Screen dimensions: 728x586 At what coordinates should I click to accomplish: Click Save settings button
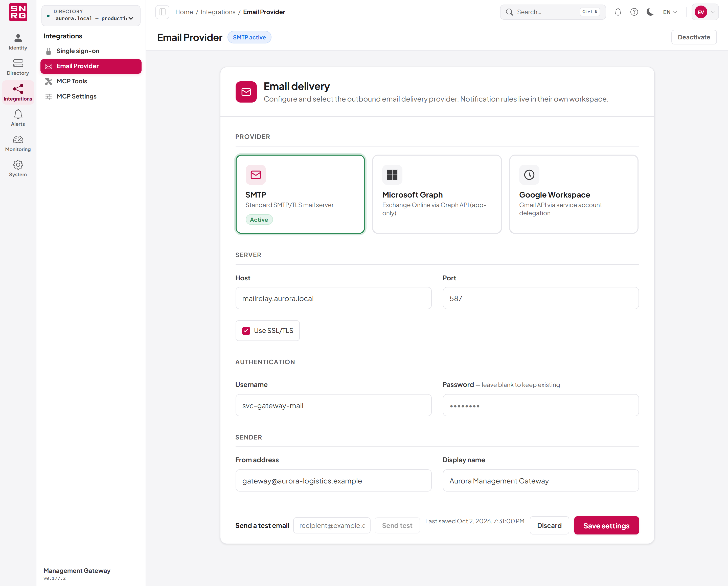(x=606, y=526)
